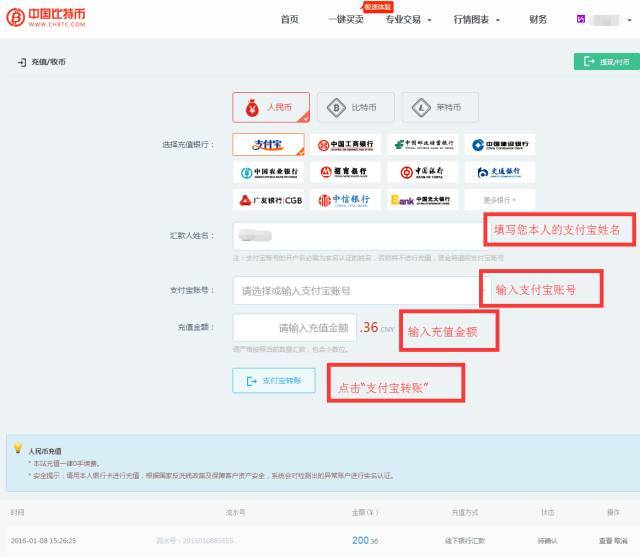Expand the 更多银行 dropdown
Viewport: 640px width, 557px height.
point(500,200)
